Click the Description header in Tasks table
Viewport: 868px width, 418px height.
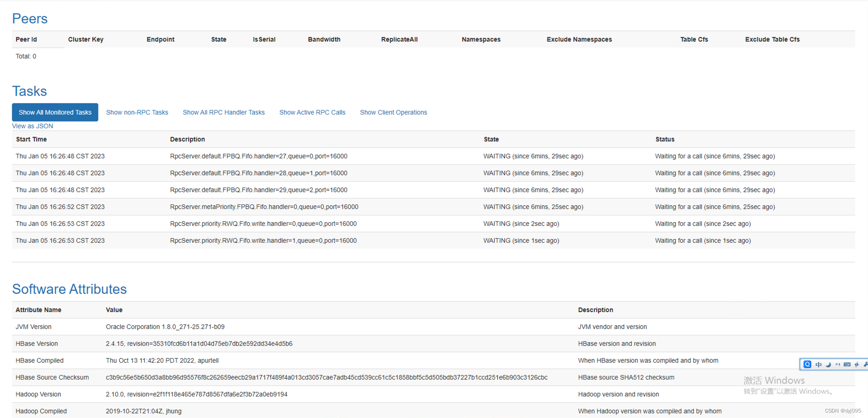click(187, 139)
